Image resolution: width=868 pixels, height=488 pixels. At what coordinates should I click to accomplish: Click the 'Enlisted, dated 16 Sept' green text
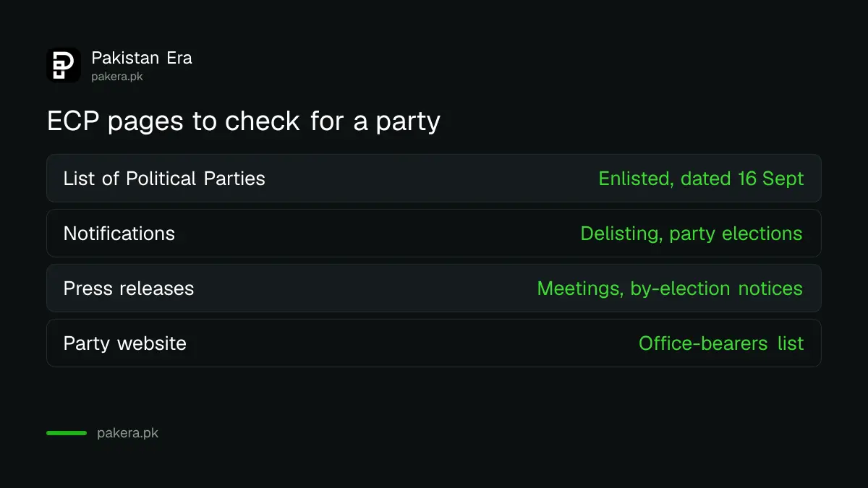point(701,179)
